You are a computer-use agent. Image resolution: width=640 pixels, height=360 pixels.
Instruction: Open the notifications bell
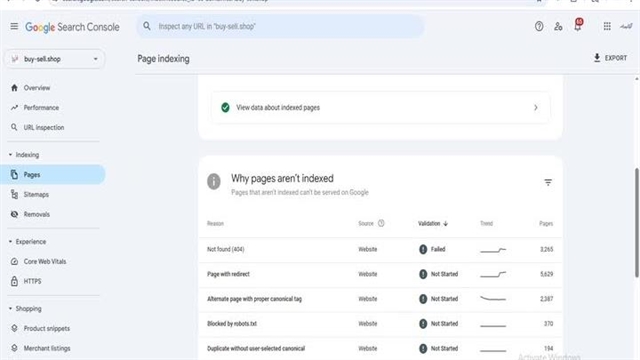(578, 25)
